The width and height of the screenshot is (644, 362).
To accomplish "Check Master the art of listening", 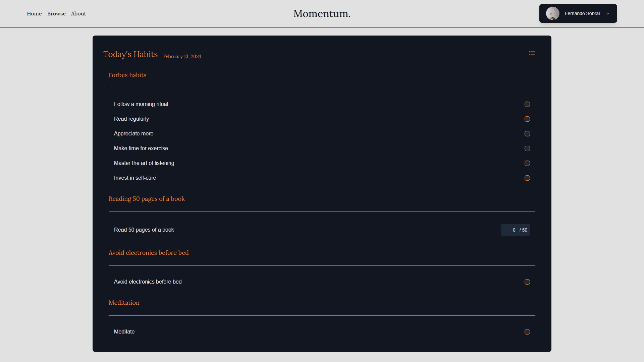I will click(x=527, y=163).
